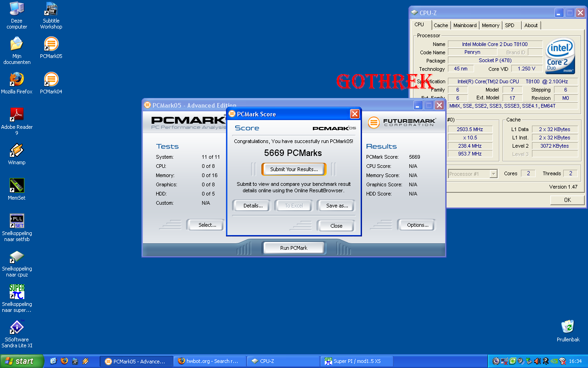Open MemSet desktop icon
Image resolution: width=588 pixels, height=368 pixels.
17,190
